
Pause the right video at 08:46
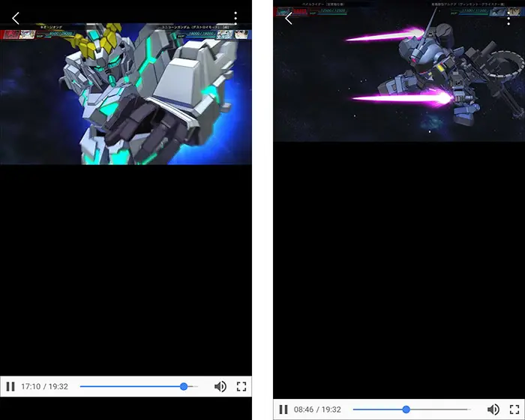[x=283, y=409]
